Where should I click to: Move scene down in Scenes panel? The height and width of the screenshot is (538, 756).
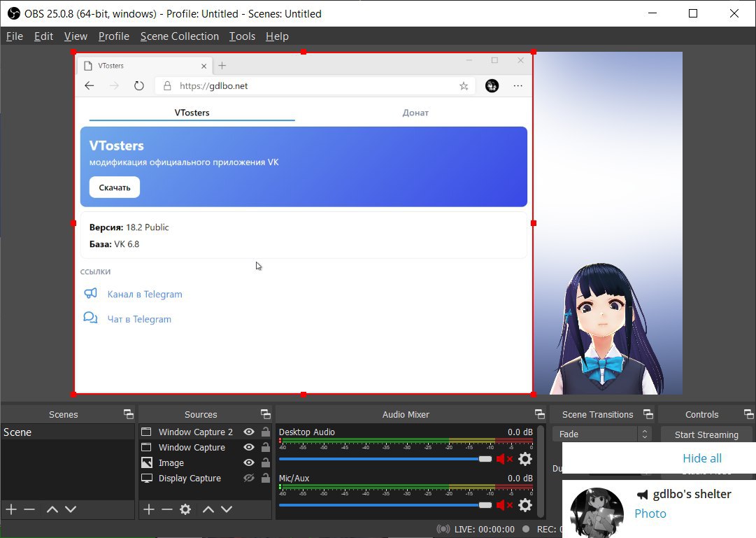click(x=71, y=509)
